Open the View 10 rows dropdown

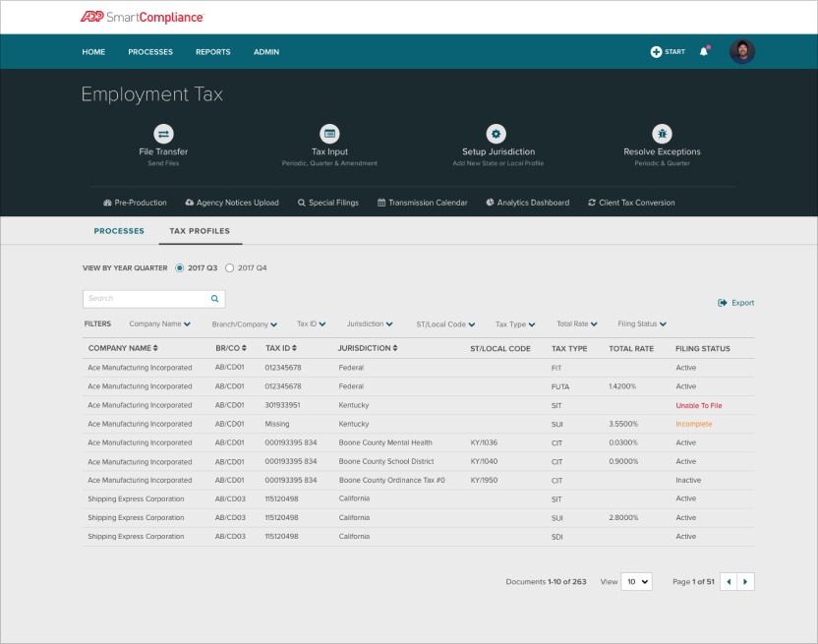(x=636, y=581)
